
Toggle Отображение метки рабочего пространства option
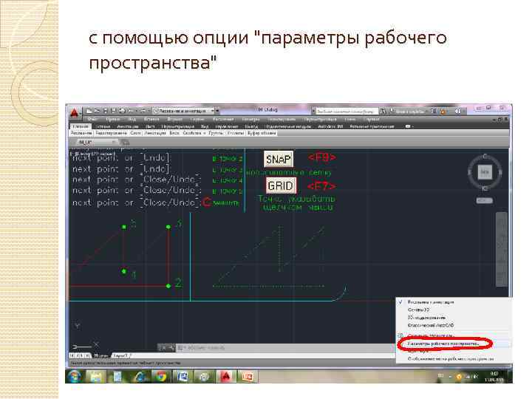453,358
